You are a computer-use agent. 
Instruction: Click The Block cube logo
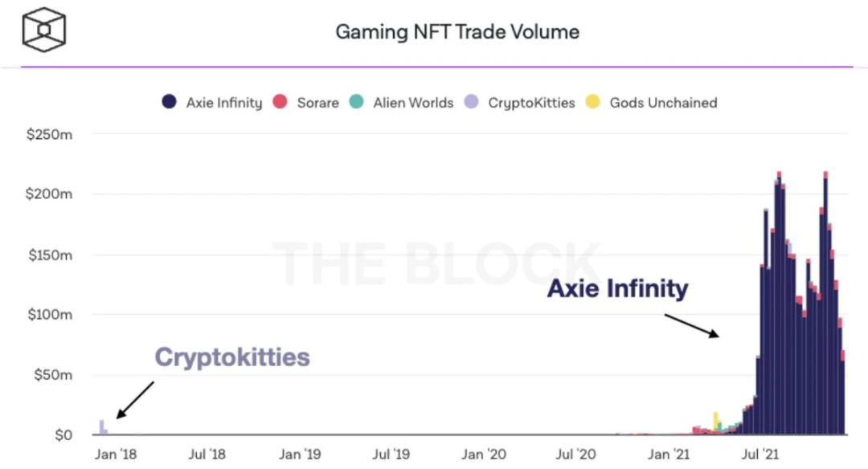(44, 31)
